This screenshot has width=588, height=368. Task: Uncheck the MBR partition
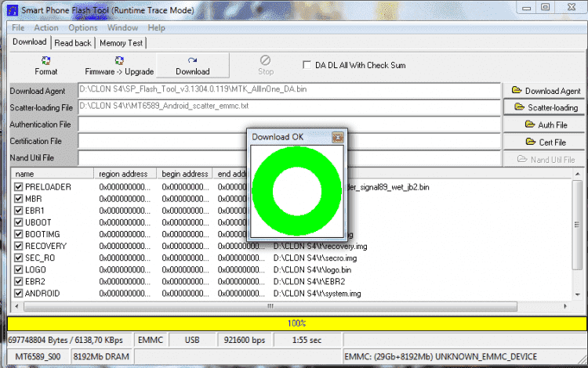click(x=18, y=198)
